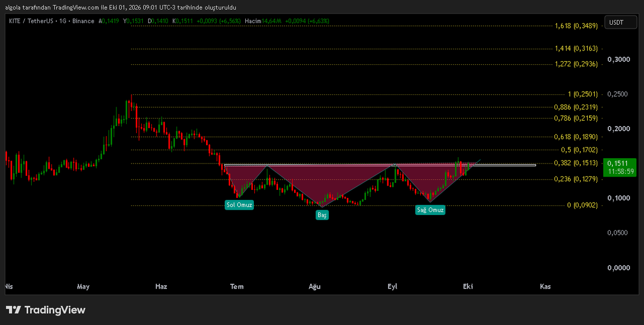
Task: Click the low value D 0,1410
Action: 158,21
